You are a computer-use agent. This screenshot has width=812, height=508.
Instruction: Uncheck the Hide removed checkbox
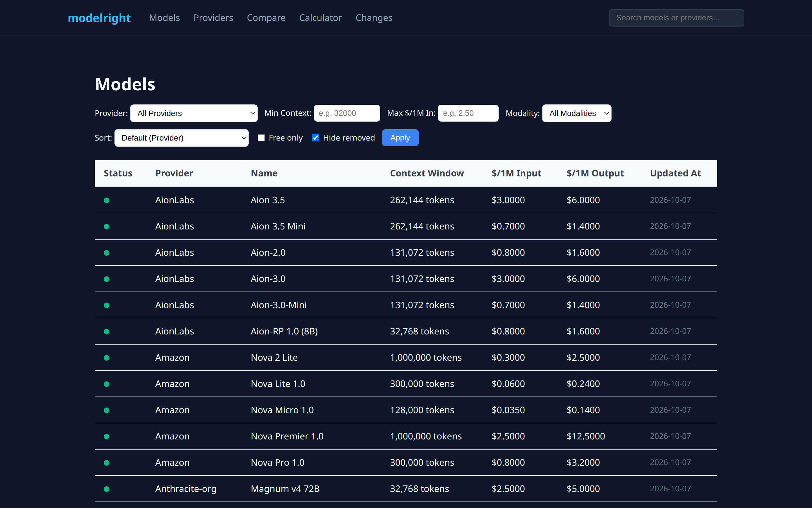pos(315,138)
